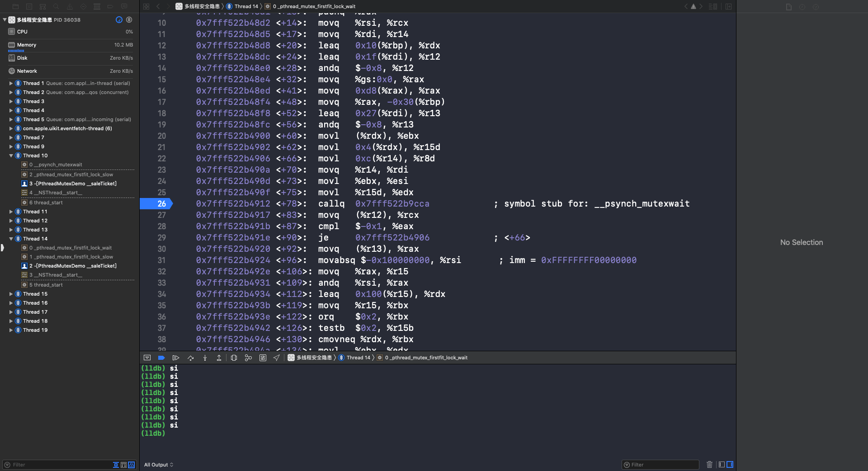Open the Find navigator magnifier icon

pos(56,7)
